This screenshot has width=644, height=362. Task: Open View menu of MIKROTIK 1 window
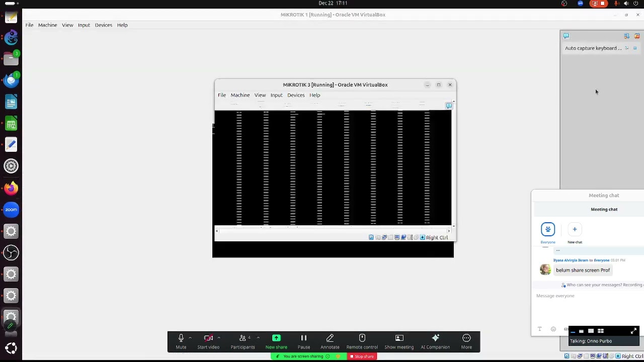[67, 25]
